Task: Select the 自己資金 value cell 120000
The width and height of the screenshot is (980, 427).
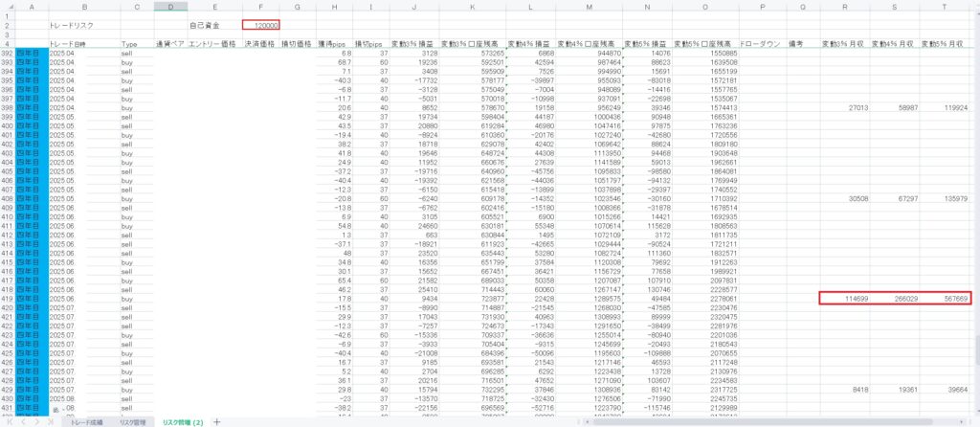Action: [x=260, y=25]
